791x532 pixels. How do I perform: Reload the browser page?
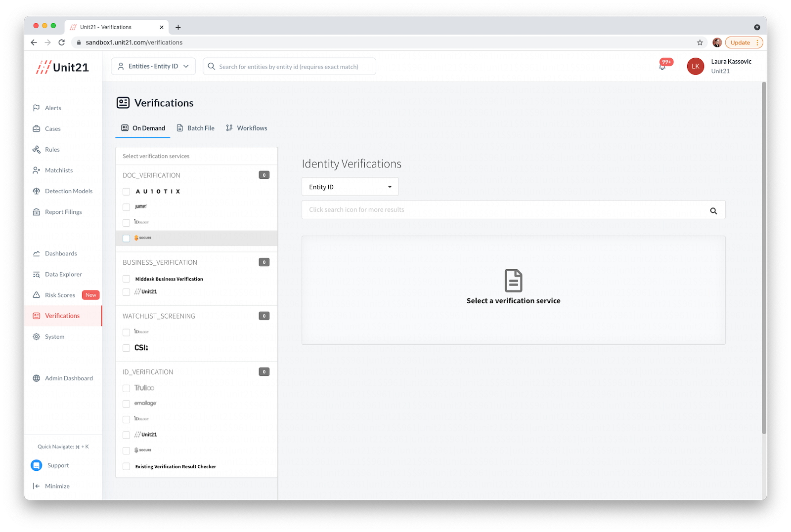(x=62, y=42)
